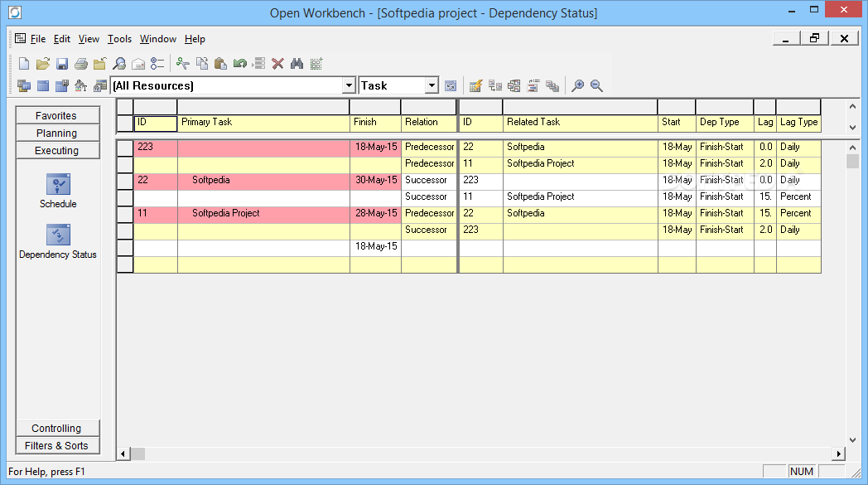Open the Dependency Status view icon

(58, 235)
